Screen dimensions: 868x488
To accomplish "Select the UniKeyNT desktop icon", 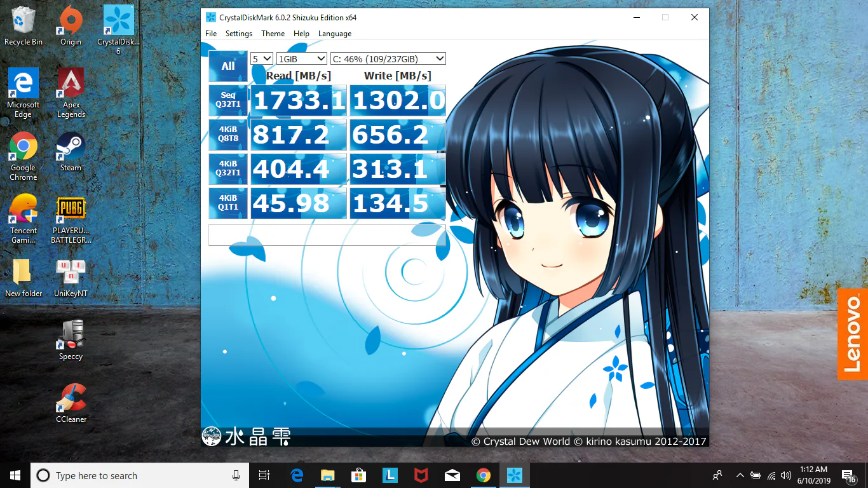I will 71,278.
